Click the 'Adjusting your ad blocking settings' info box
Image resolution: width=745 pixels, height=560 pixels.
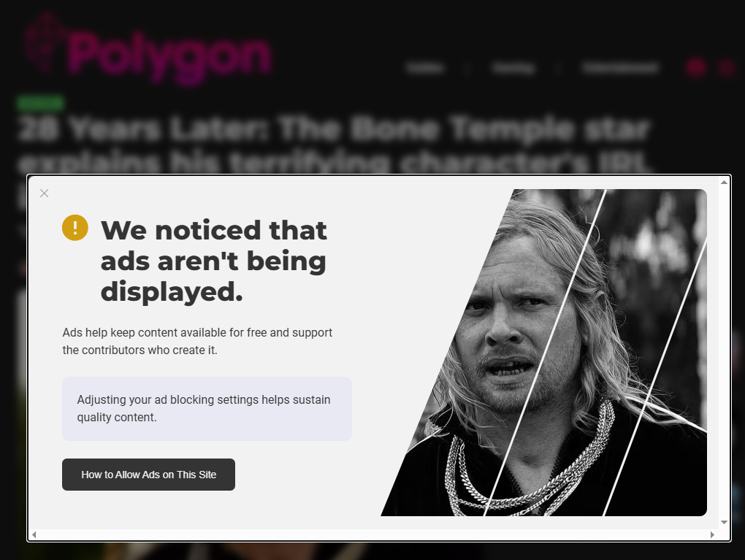[207, 408]
